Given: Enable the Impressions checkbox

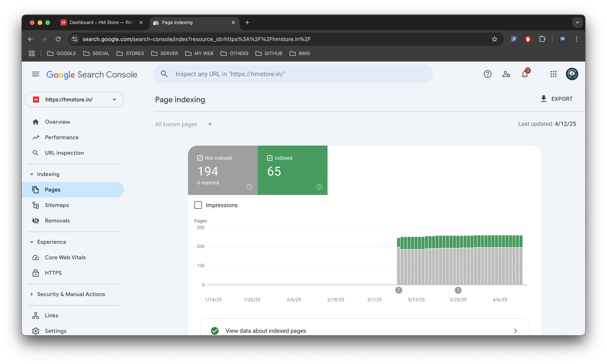Looking at the screenshot, I should [x=198, y=205].
